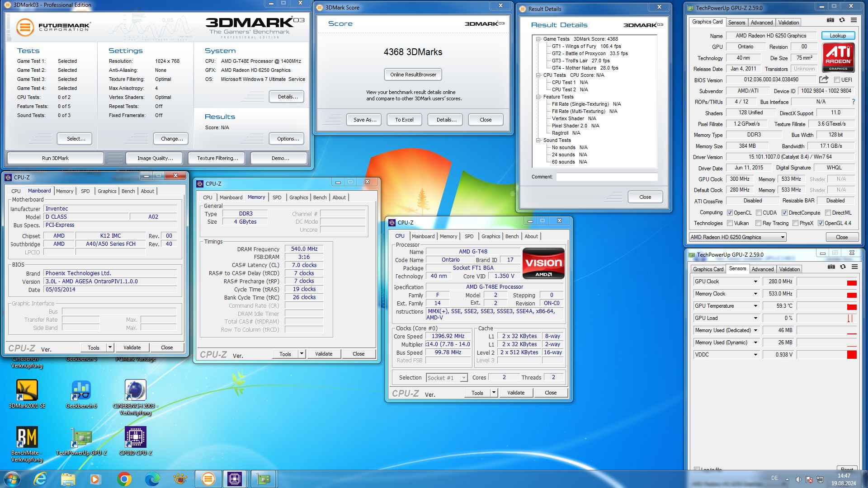Click the To Excel button
The image size is (868, 488).
pos(404,120)
